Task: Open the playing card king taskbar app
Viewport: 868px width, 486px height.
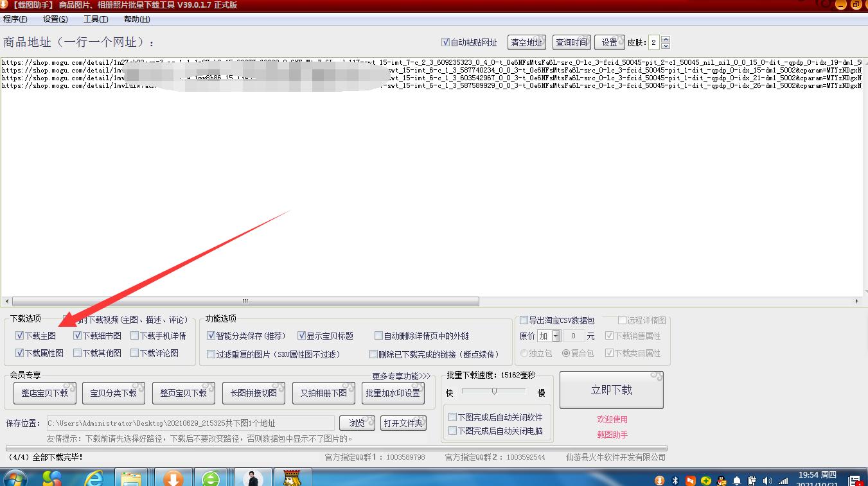Action: click(x=292, y=478)
